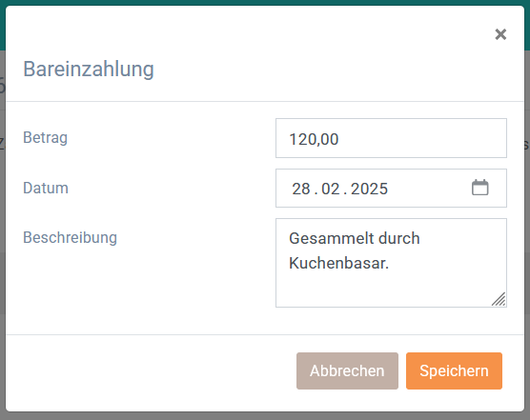Click the Bareinzahlung dialog heading
The height and width of the screenshot is (420, 530).
(89, 70)
